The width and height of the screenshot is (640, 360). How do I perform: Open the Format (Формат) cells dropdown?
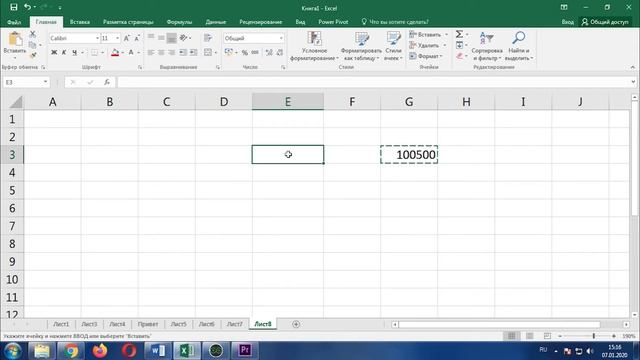coord(427,56)
